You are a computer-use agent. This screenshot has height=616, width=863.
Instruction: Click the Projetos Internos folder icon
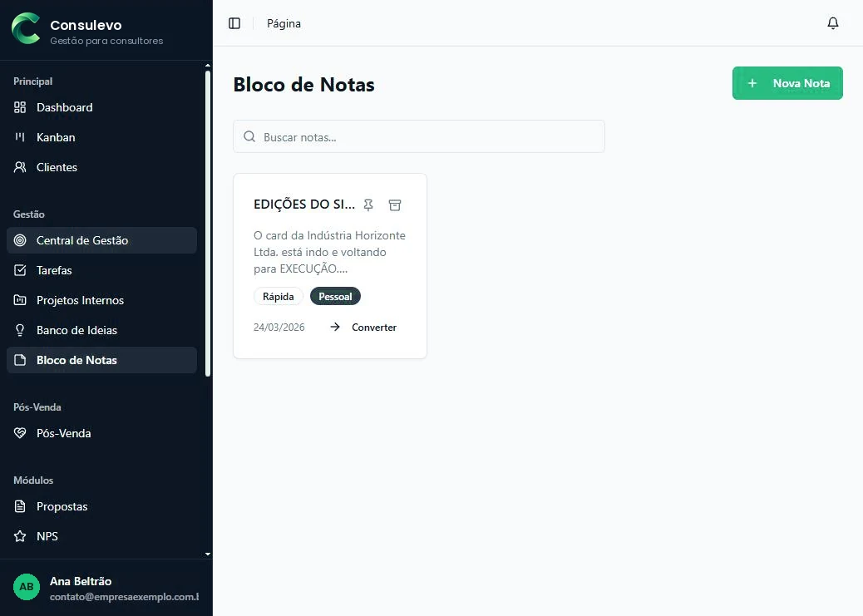(x=20, y=300)
